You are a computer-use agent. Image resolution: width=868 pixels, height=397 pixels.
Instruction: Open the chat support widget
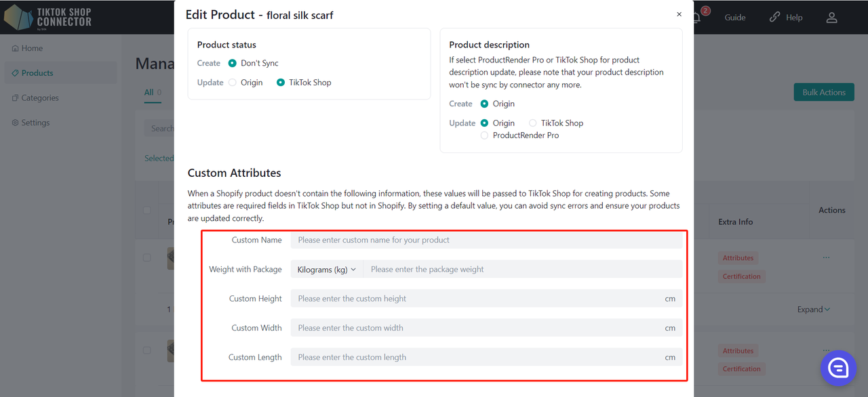point(839,367)
